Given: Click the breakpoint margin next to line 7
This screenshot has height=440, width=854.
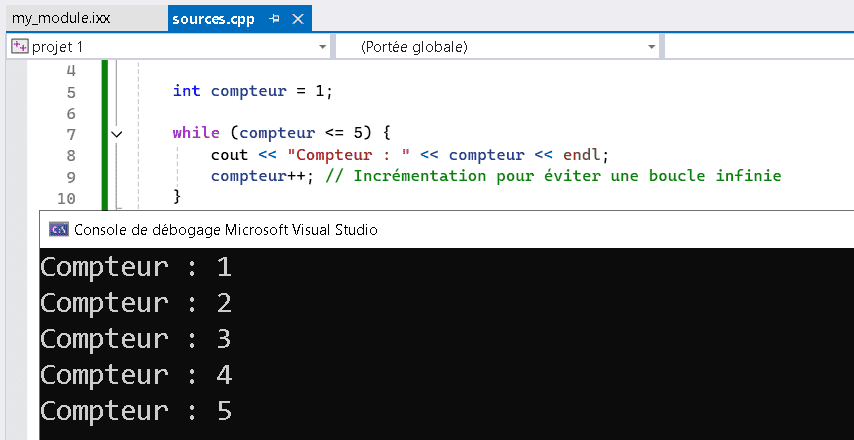Looking at the screenshot, I should 16,133.
